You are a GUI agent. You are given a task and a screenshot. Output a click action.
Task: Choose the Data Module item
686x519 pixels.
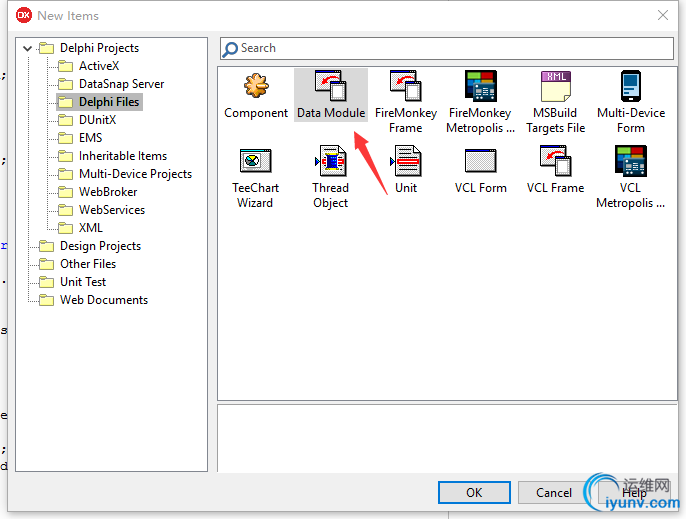pos(331,95)
